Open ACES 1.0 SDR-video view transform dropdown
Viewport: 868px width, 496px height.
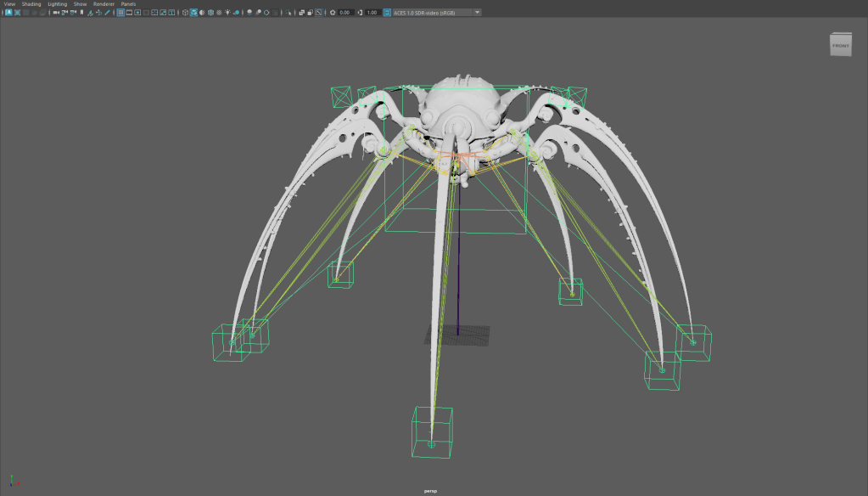[x=436, y=13]
